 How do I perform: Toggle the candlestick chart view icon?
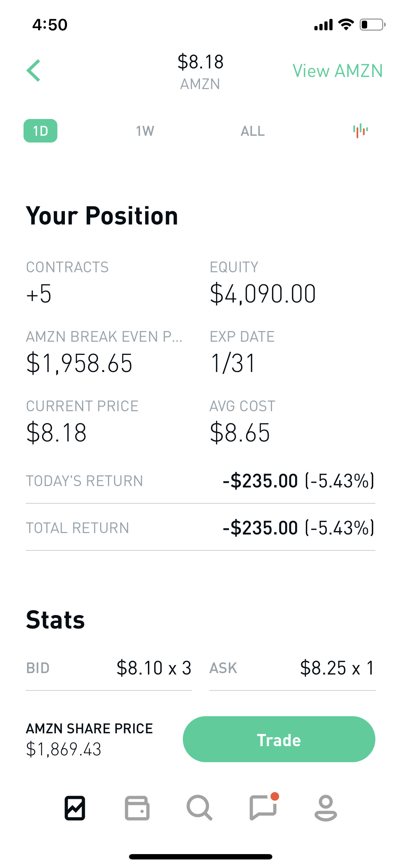click(x=360, y=131)
